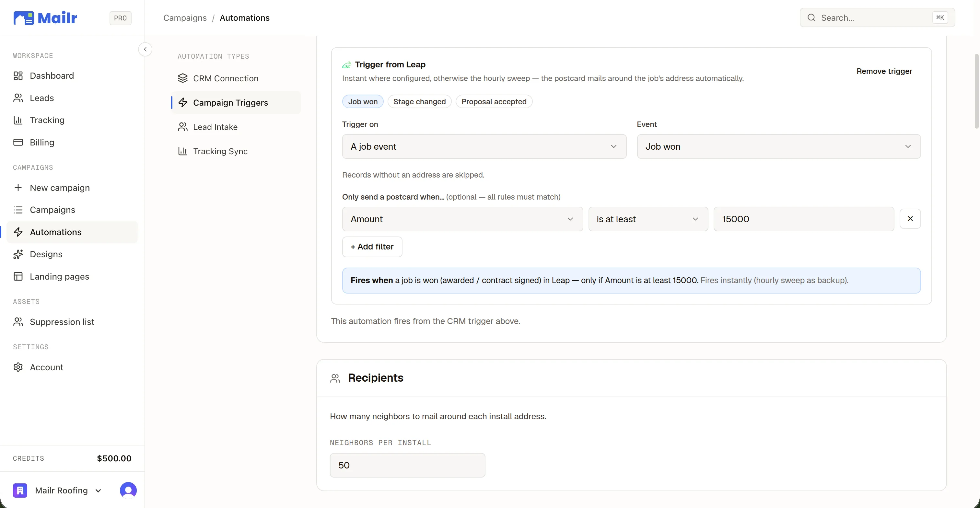The image size is (980, 508).
Task: Click the Leads people icon
Action: pyautogui.click(x=18, y=98)
